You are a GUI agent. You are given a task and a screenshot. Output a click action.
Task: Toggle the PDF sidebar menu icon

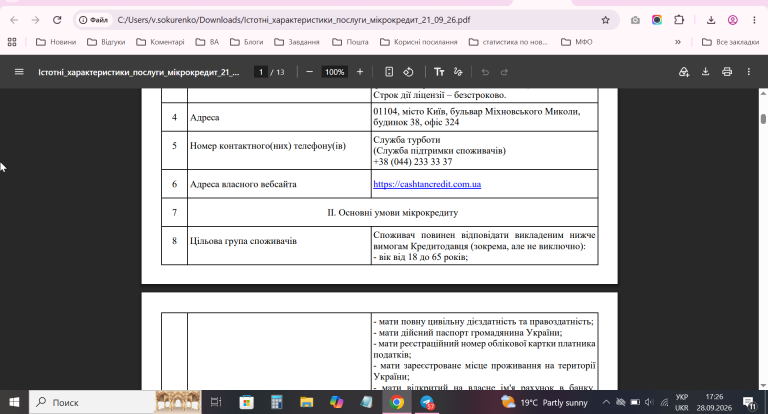(19, 72)
